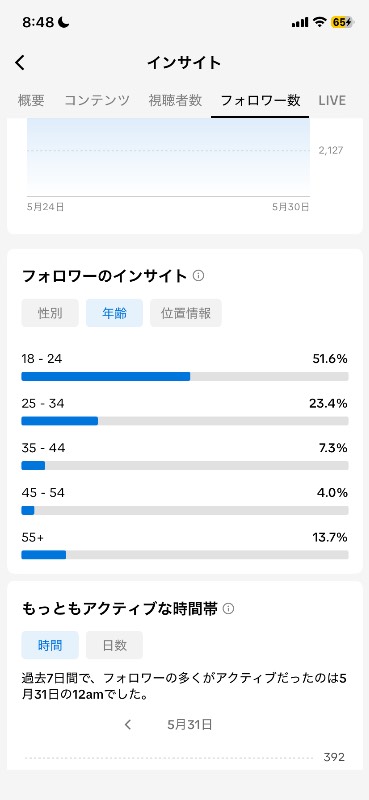The image size is (369, 800).
Task: Tap the 55+ age bar
Action: click(x=185, y=555)
